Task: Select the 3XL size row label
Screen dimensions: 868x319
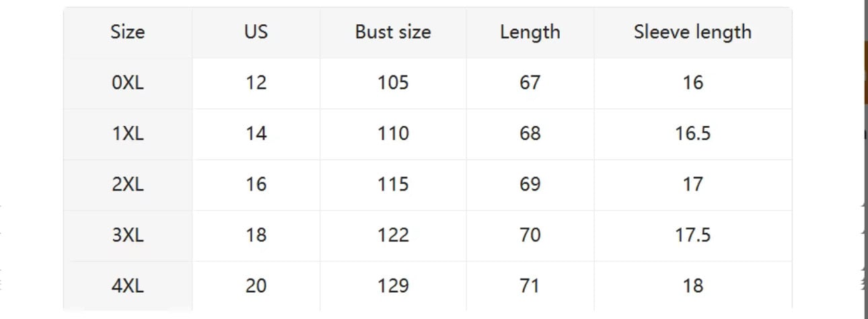Action: pos(128,235)
